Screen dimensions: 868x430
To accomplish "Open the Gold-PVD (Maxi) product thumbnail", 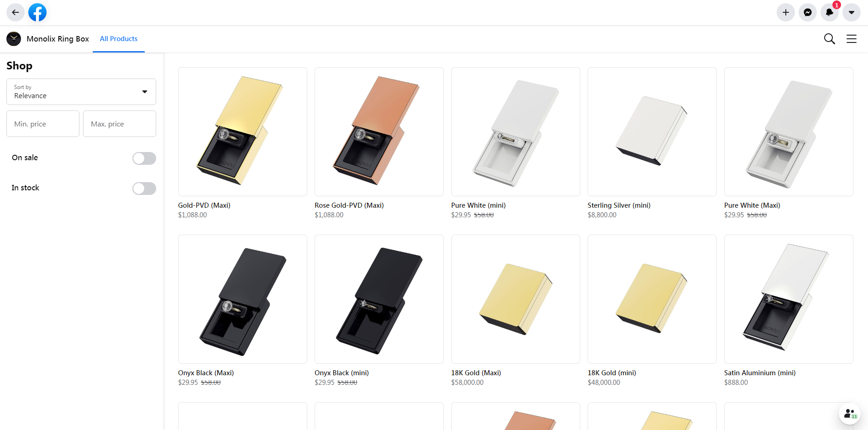I will [242, 131].
